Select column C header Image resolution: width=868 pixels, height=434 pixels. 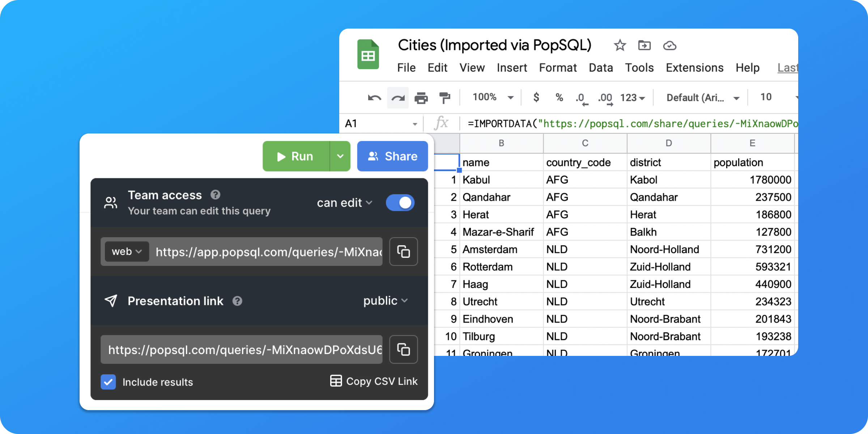585,143
